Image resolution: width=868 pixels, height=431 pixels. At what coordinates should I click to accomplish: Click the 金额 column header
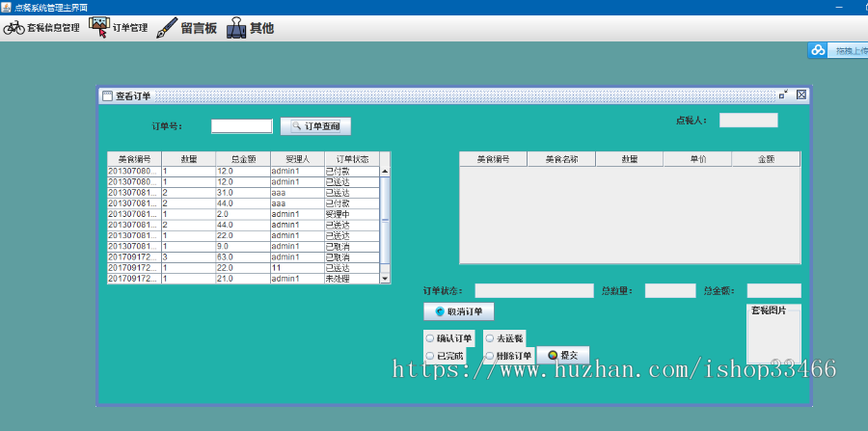coord(766,159)
